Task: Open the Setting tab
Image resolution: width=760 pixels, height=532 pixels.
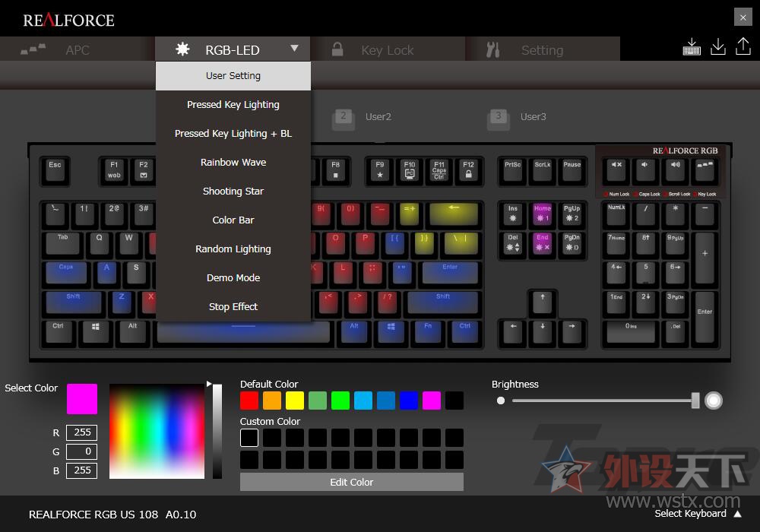Action: point(543,49)
